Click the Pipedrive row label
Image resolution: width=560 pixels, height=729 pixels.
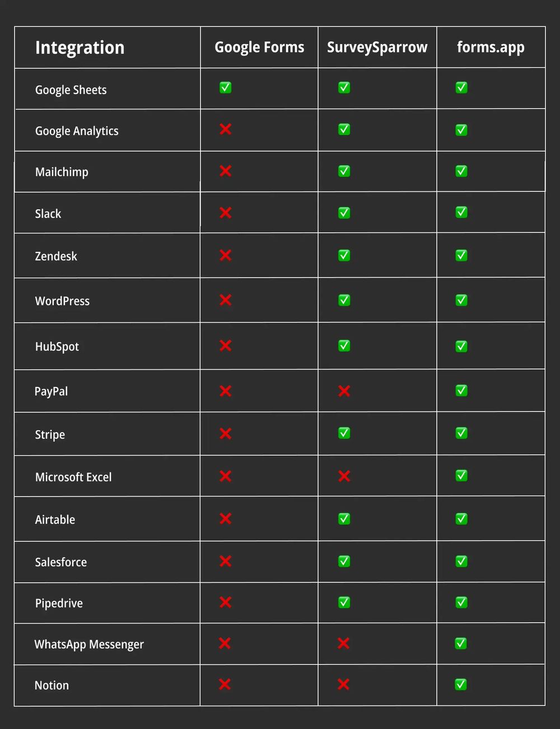coord(59,603)
